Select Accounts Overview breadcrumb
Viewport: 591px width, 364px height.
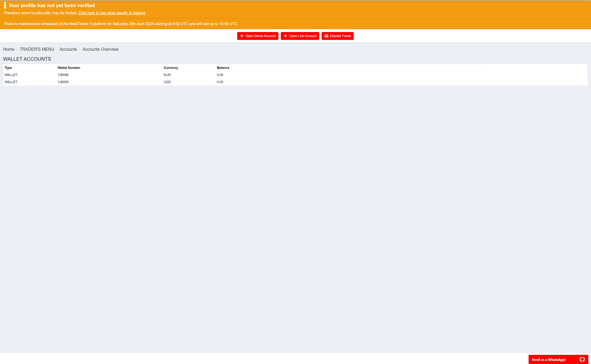[x=100, y=49]
